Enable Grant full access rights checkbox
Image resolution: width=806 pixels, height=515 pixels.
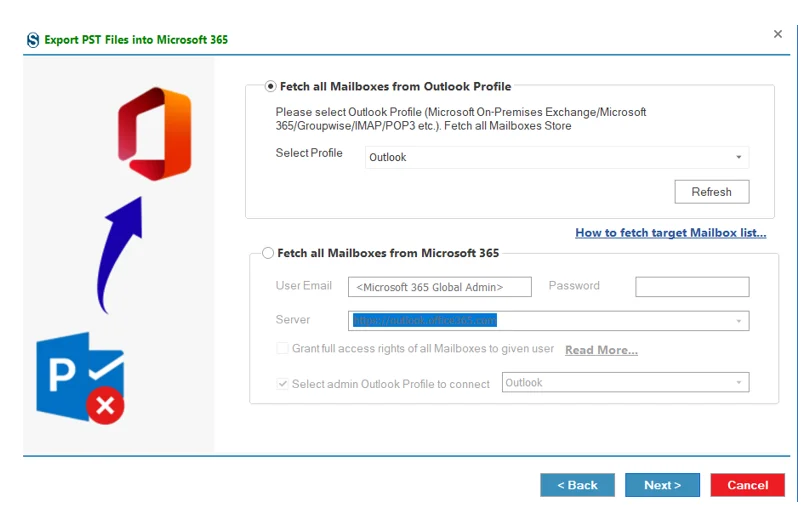(282, 348)
